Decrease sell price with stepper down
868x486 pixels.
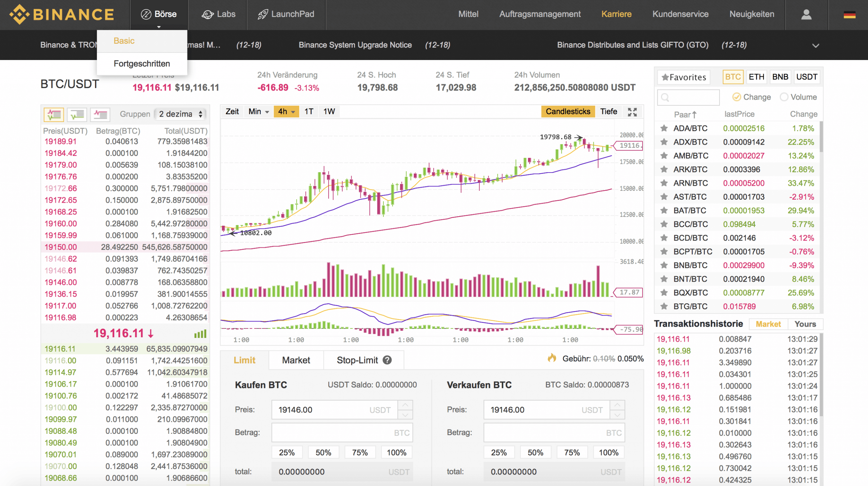(x=617, y=414)
